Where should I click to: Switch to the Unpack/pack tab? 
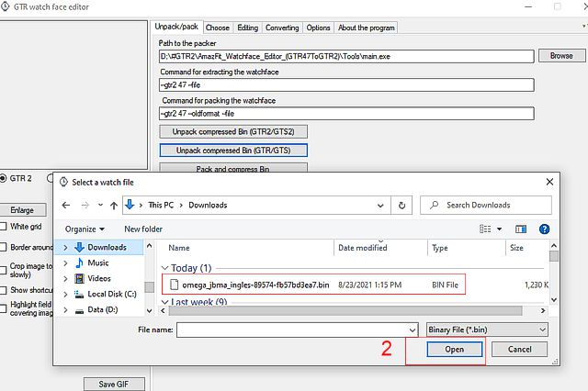click(x=176, y=27)
